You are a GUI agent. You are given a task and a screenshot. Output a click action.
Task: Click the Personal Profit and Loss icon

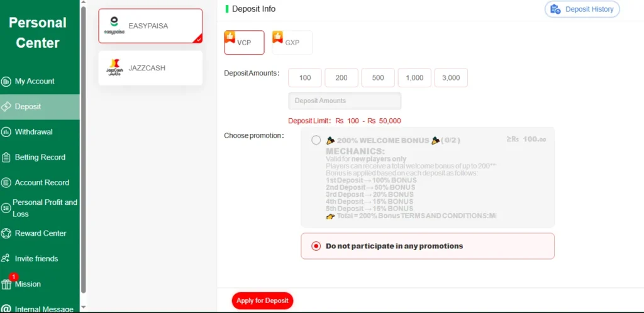pos(6,208)
